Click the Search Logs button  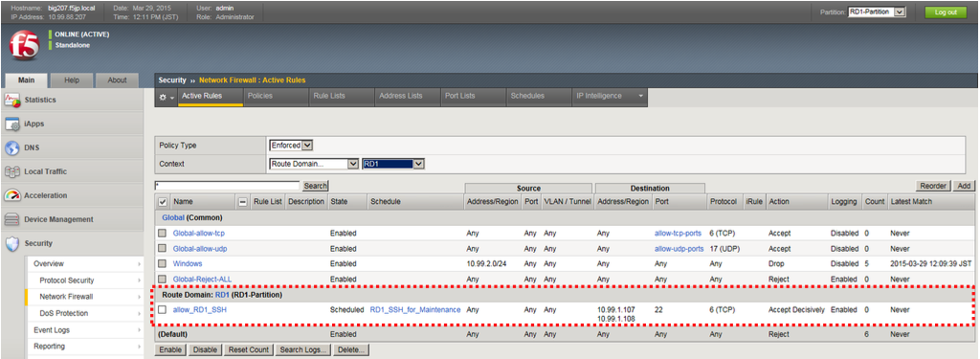coord(303,349)
